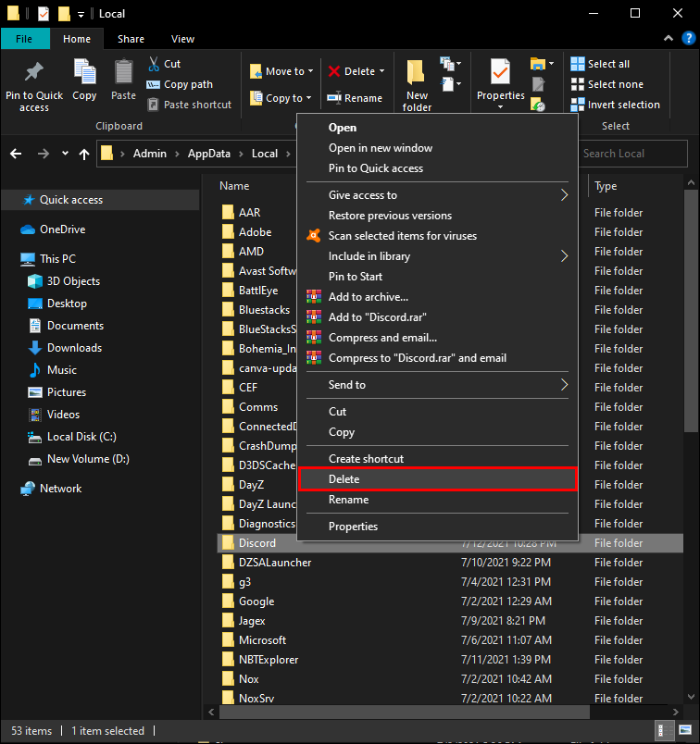The height and width of the screenshot is (744, 700).
Task: Click the Details view icon in status bar
Action: pos(665,730)
